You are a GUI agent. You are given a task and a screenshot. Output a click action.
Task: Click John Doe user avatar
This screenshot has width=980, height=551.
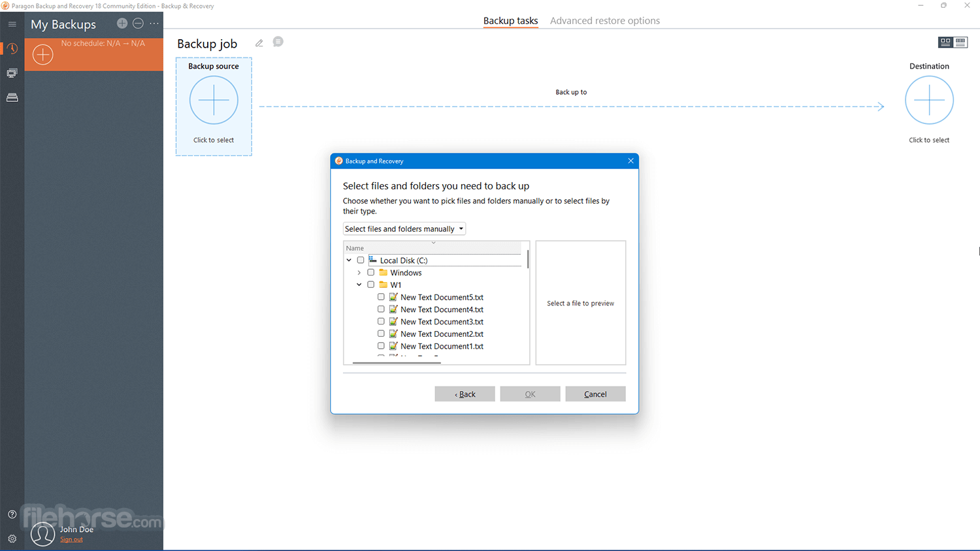click(43, 534)
